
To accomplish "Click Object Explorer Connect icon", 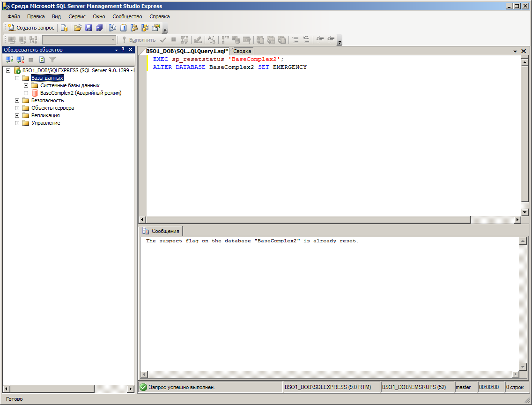I will pos(9,60).
